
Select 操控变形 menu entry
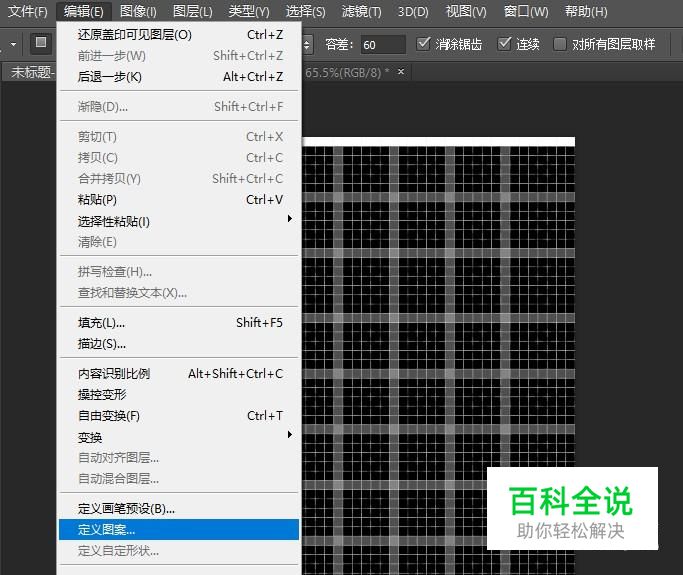[x=179, y=395]
